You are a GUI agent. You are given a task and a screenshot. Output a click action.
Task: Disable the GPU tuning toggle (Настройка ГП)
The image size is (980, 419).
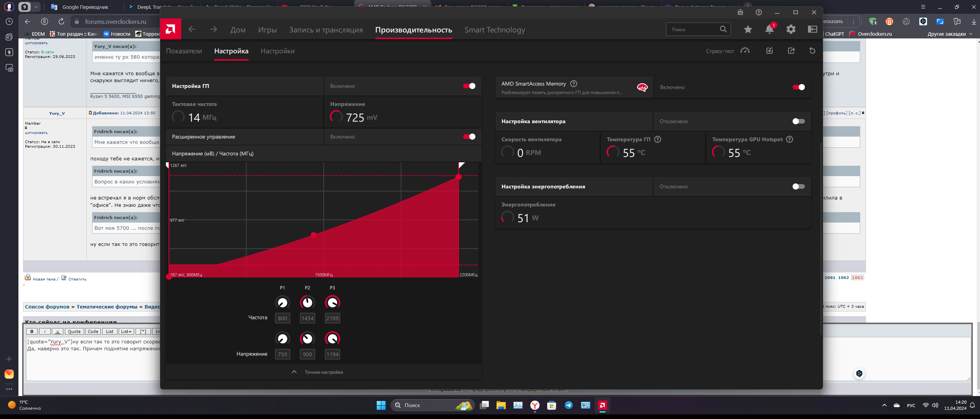[x=469, y=86]
